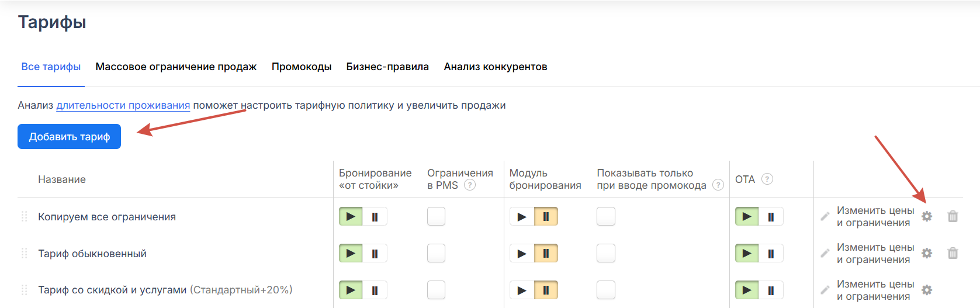980x308 pixels.
Task: Click the Добавить тариф button
Action: point(69,136)
